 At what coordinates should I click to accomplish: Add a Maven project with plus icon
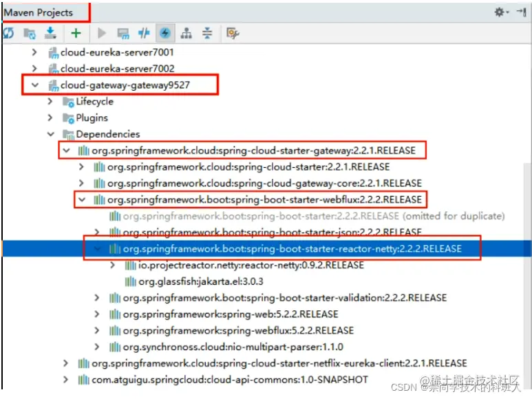76,33
